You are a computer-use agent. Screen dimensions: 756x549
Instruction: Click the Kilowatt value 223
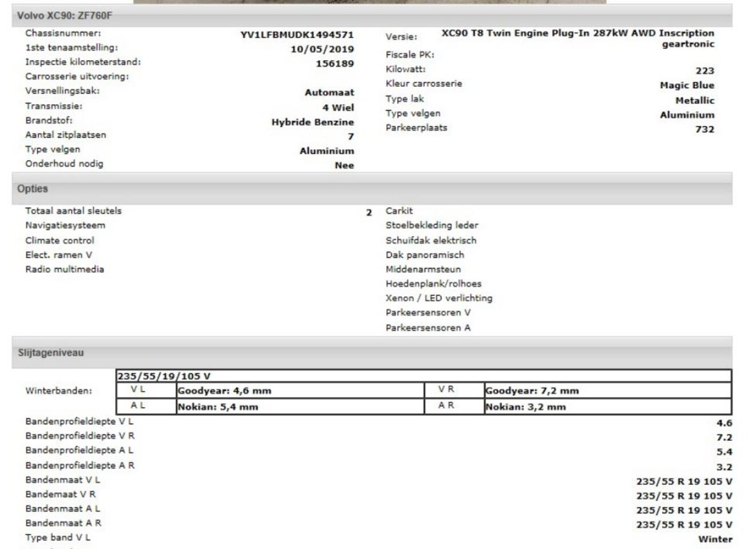tap(705, 71)
